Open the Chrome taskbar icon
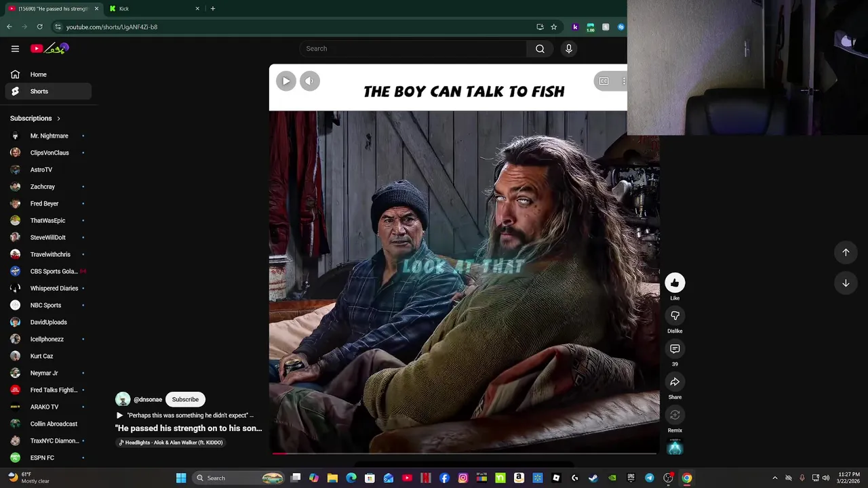Screen dimensions: 868x488 tap(687, 478)
